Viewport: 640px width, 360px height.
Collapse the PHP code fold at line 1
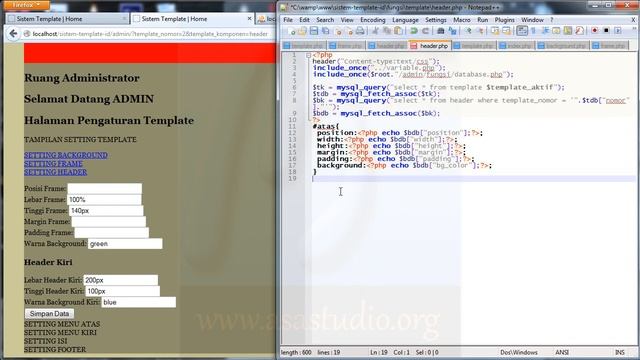point(309,55)
